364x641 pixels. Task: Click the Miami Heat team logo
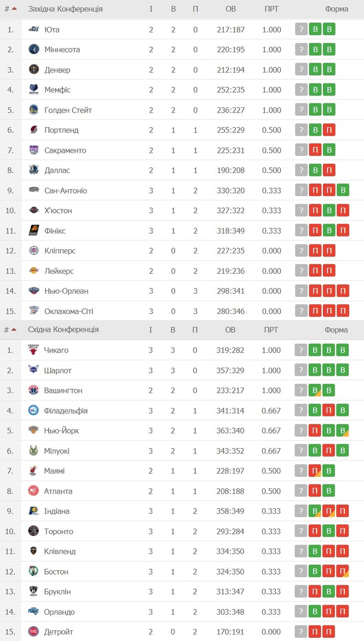(34, 471)
